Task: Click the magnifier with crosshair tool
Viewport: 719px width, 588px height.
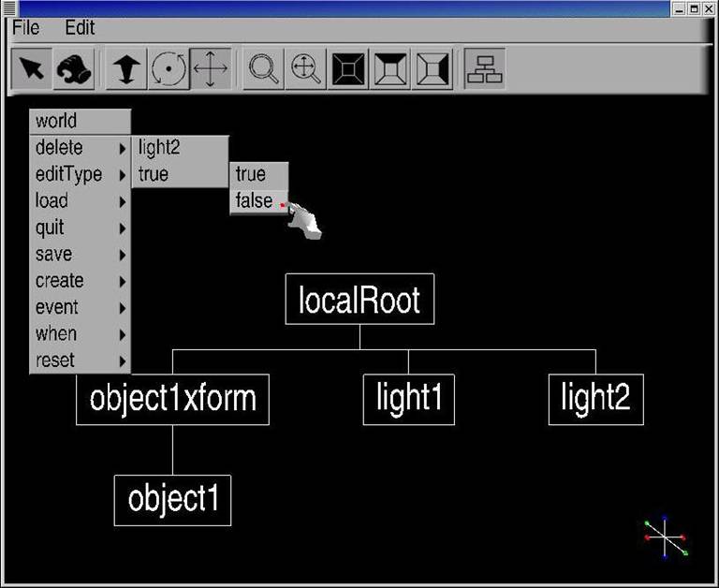Action: tap(305, 68)
